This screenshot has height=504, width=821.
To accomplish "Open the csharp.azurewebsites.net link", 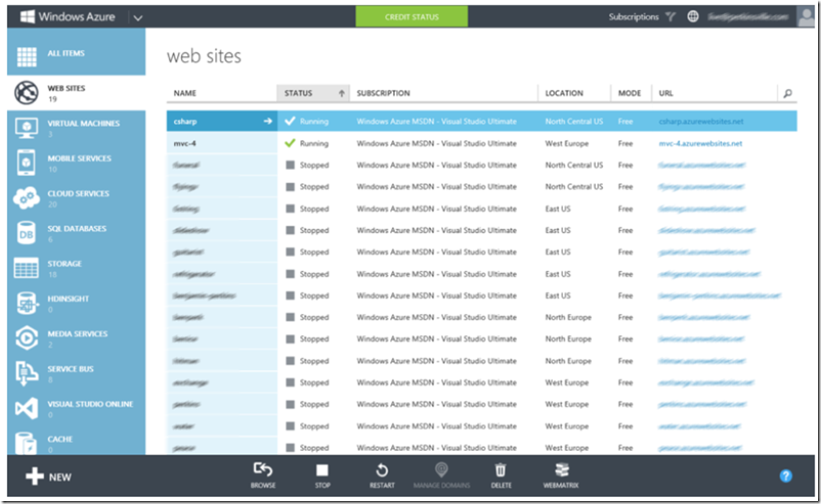I will (x=701, y=122).
